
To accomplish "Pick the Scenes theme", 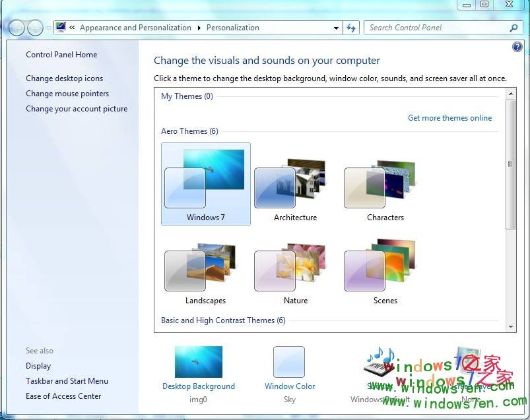I will pos(385,270).
